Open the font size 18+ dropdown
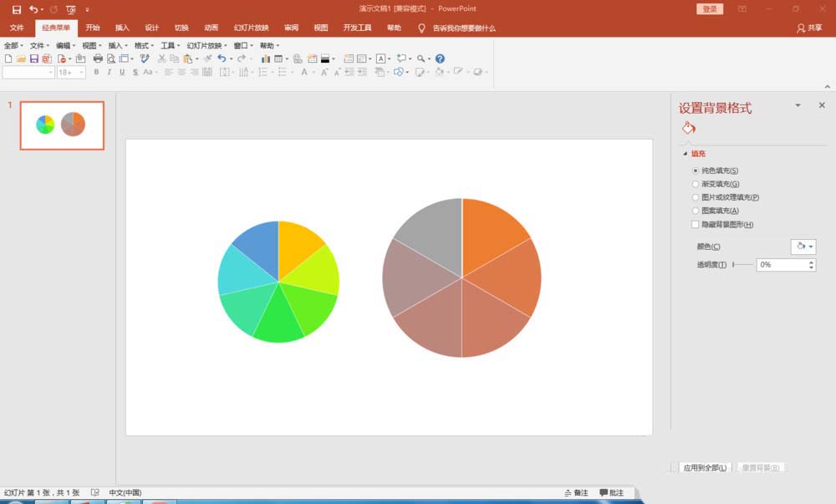836x504 pixels. [82, 73]
